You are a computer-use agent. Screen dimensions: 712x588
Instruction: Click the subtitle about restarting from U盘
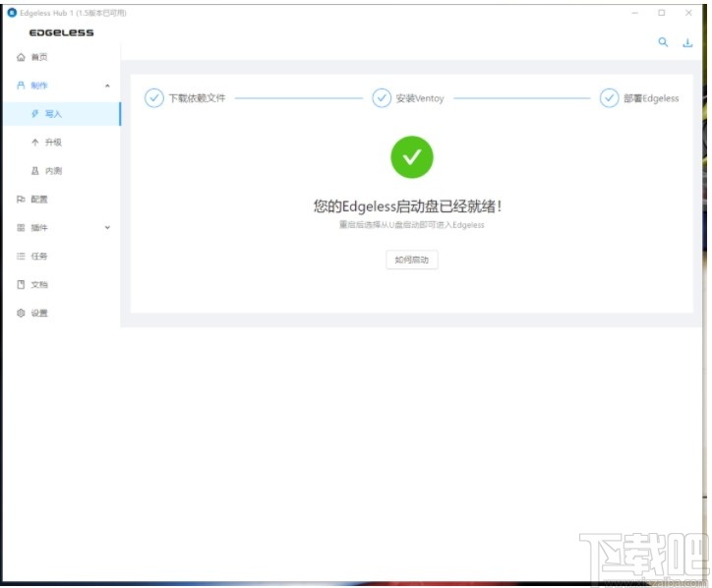tap(412, 225)
